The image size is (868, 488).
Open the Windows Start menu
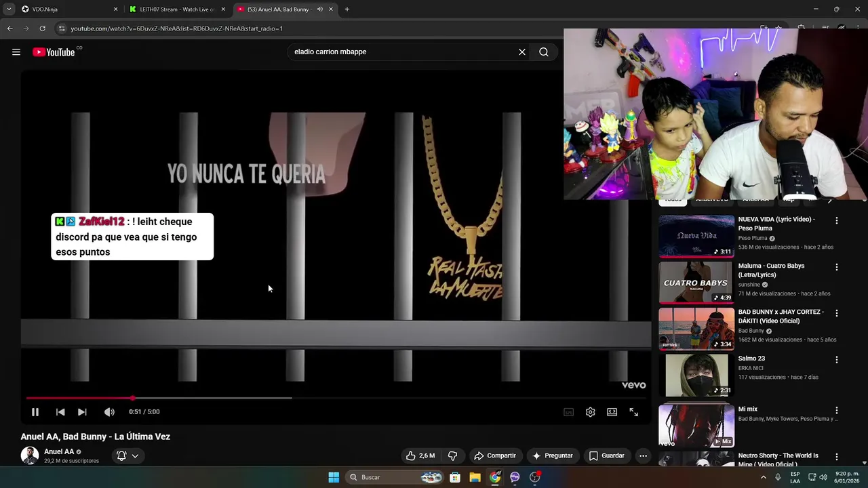(x=334, y=477)
